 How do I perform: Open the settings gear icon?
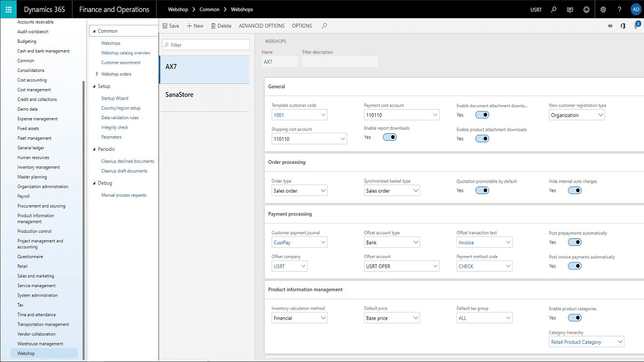pos(603,9)
